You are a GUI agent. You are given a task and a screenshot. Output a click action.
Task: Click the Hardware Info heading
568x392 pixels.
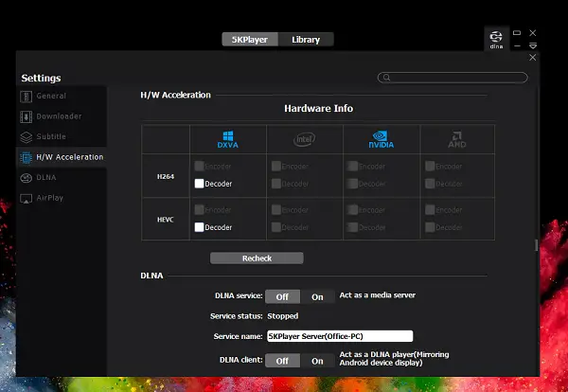click(x=318, y=108)
